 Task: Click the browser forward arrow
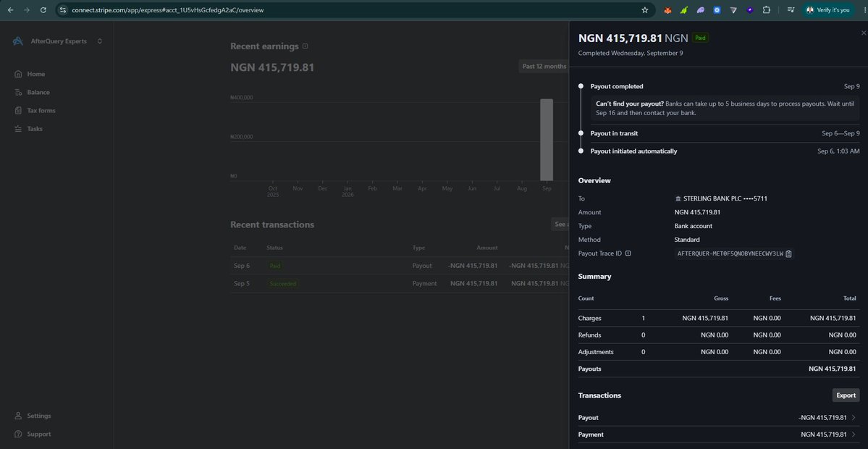[27, 10]
